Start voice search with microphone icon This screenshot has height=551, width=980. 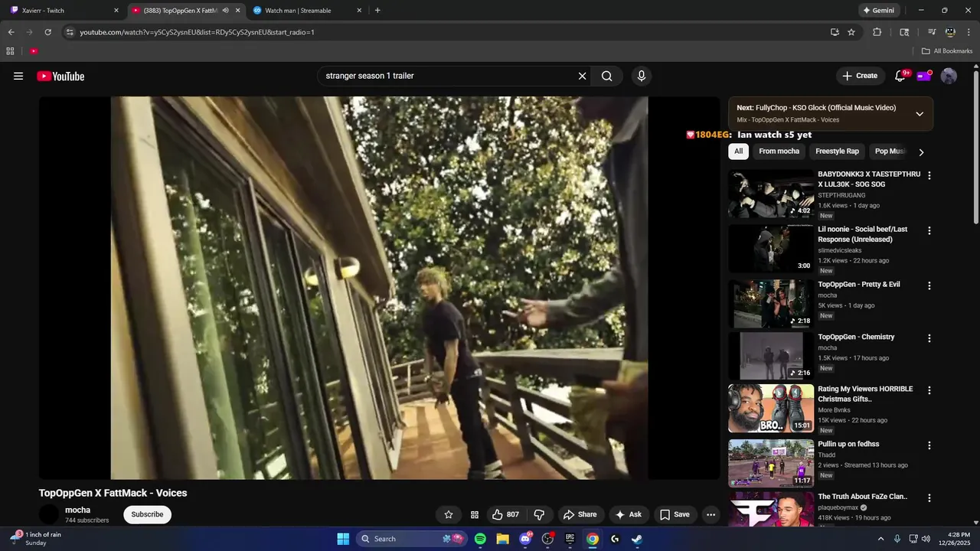coord(642,76)
